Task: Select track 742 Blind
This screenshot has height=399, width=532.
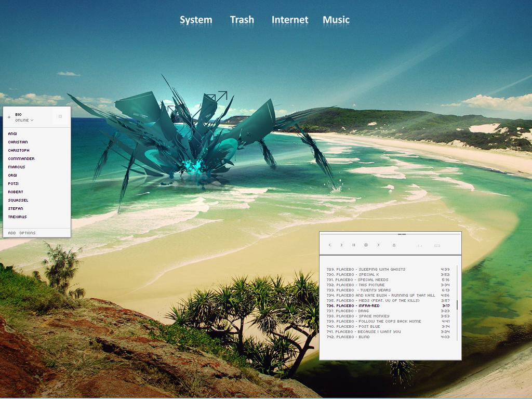Action: click(388, 337)
